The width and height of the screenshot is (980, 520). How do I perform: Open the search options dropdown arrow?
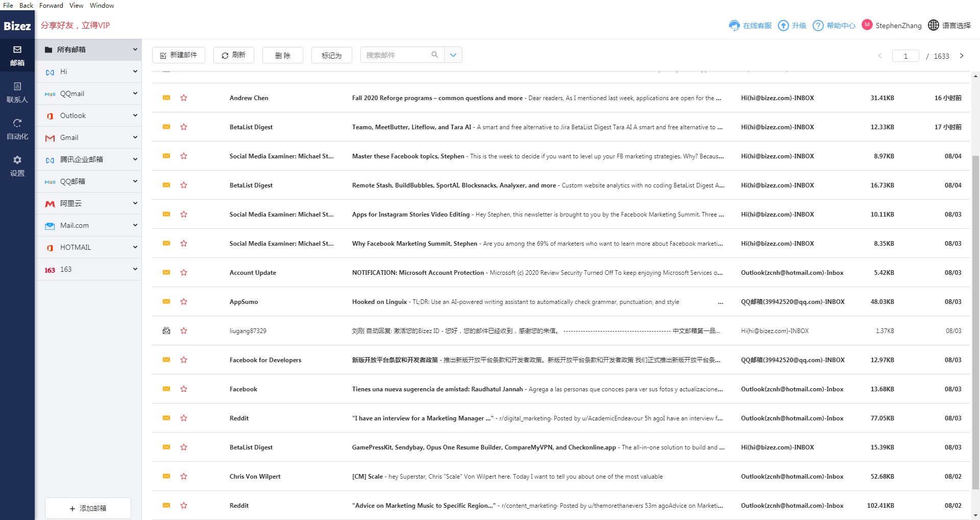click(x=453, y=55)
